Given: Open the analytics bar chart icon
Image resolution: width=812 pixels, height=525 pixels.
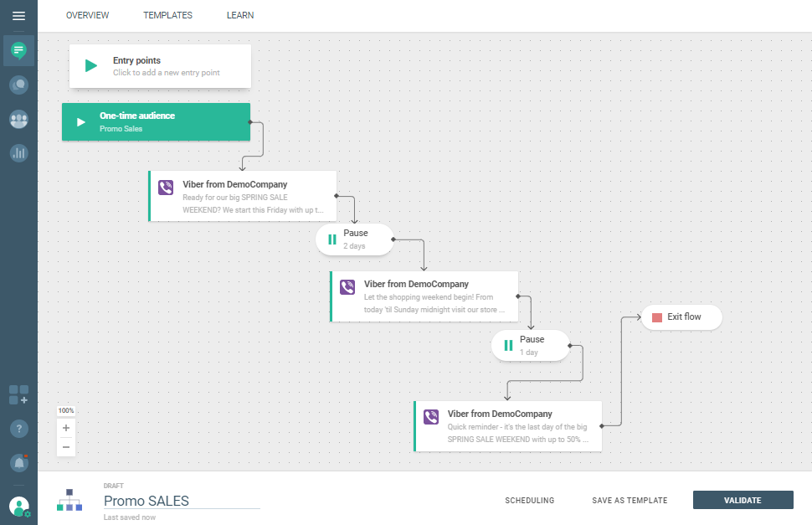Looking at the screenshot, I should pos(18,153).
